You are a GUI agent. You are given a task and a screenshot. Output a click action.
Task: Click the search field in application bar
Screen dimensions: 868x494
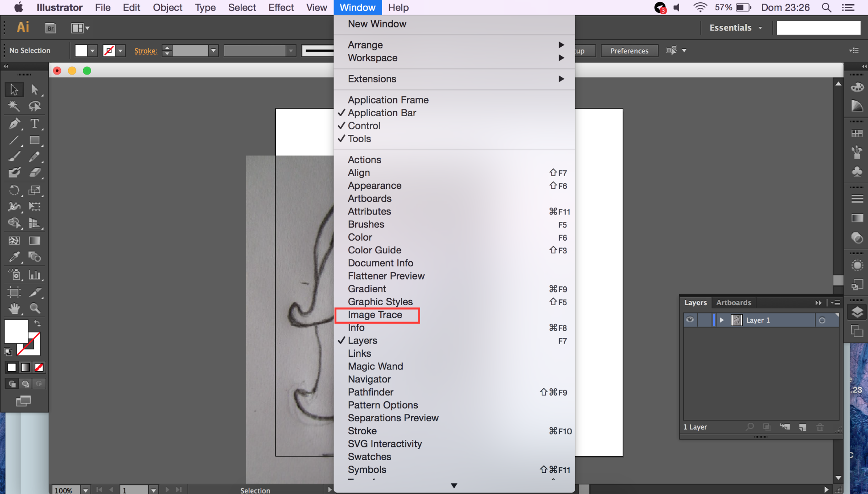819,28
